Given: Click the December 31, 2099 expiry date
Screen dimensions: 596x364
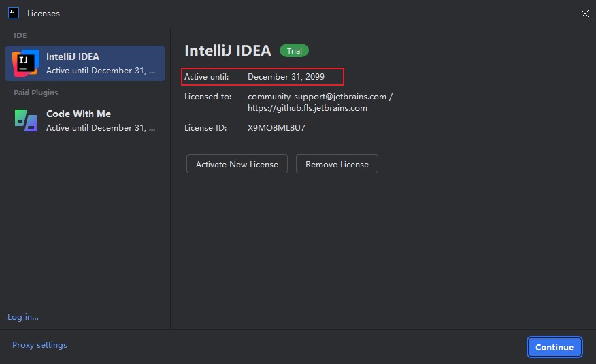Looking at the screenshot, I should pos(286,77).
